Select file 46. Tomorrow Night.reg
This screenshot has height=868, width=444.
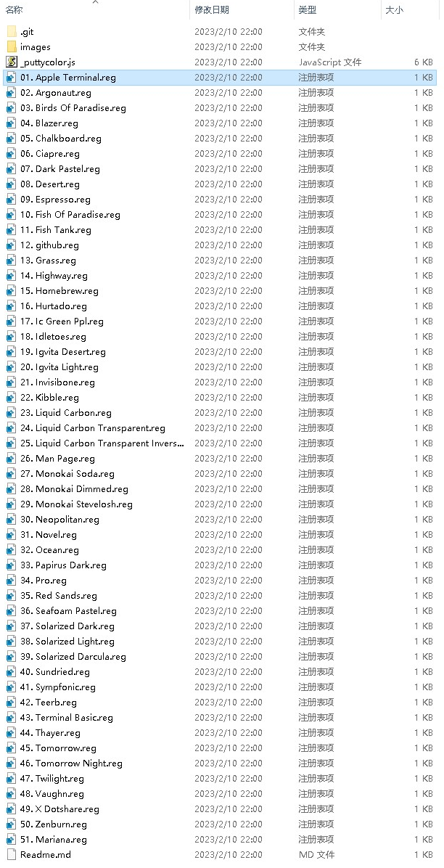point(71,763)
